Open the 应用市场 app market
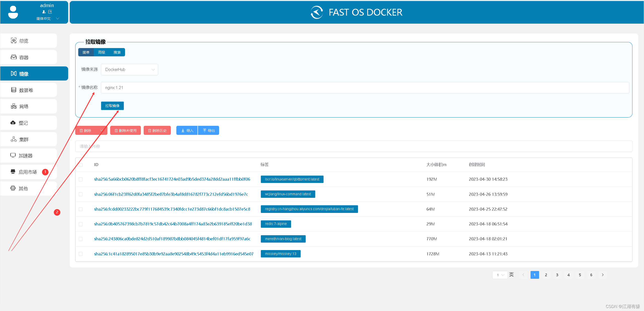 pyautogui.click(x=28, y=172)
